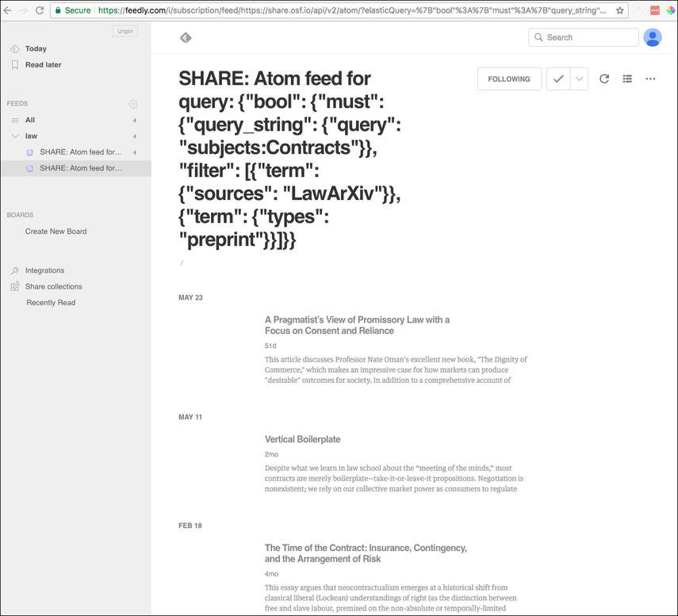Click the FEB 18 date header
Screen dimensions: 678x616
coord(190,526)
